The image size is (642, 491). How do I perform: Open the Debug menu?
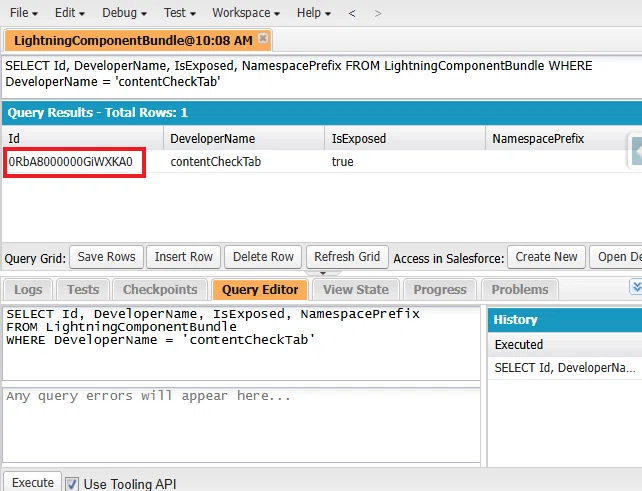click(124, 13)
